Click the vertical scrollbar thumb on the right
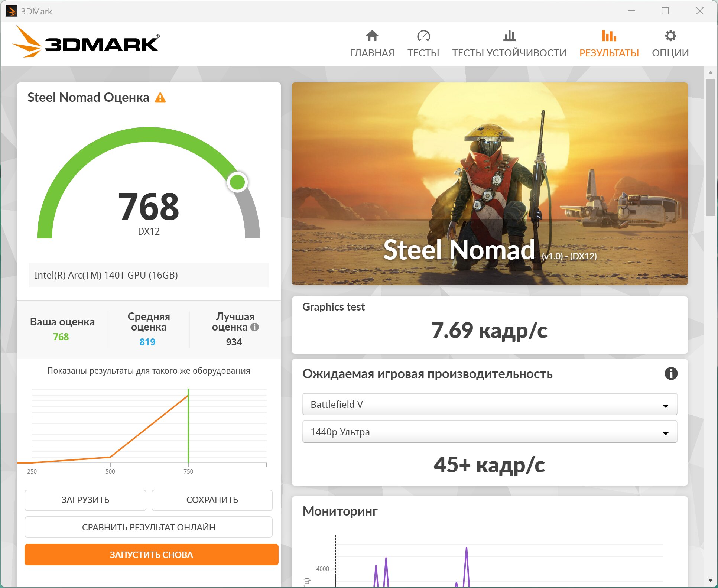This screenshot has width=718, height=588. [710, 147]
